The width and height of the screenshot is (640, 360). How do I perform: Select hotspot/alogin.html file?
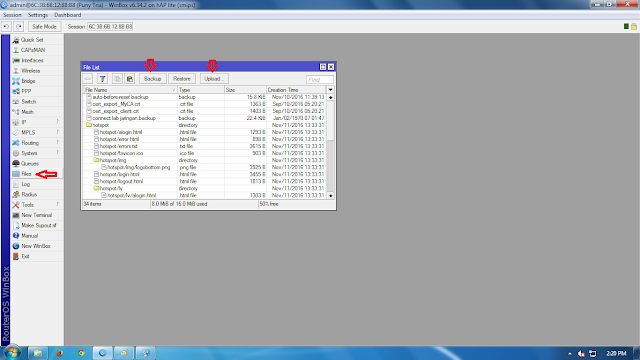[204, 132]
